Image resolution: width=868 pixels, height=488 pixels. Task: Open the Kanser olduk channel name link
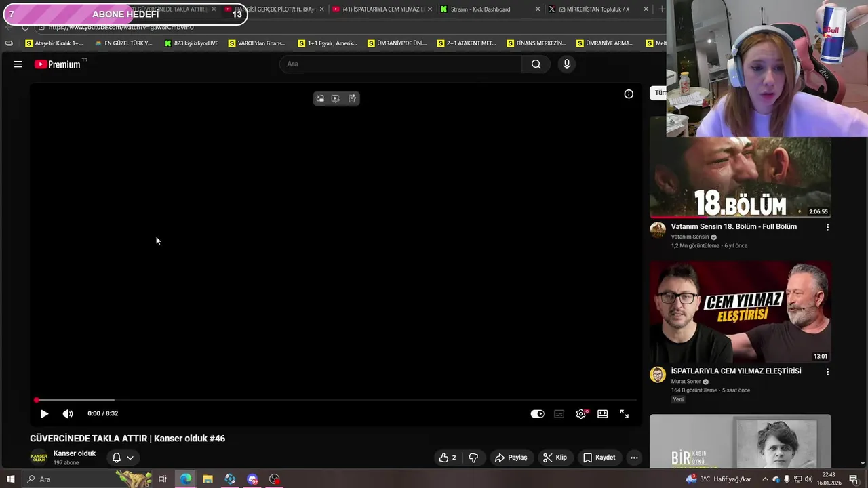(75, 453)
